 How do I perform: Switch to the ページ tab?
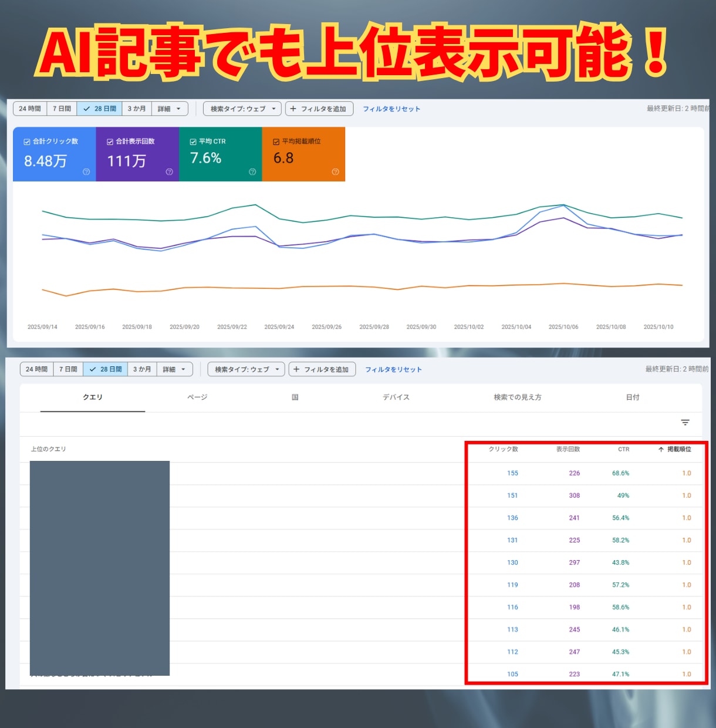click(197, 397)
